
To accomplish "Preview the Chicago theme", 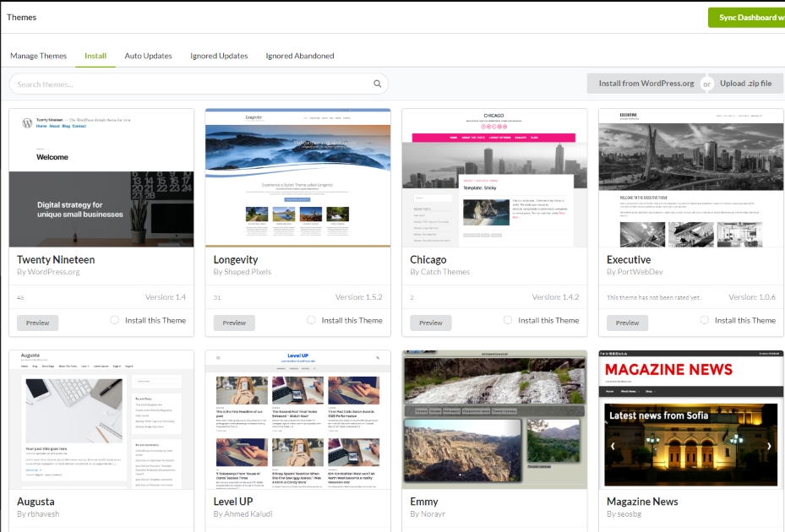I will pyautogui.click(x=431, y=323).
